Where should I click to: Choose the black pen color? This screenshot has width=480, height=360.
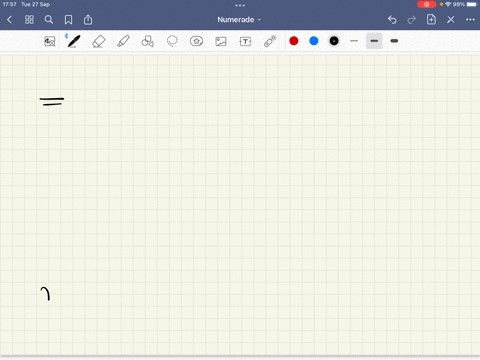[x=334, y=41]
